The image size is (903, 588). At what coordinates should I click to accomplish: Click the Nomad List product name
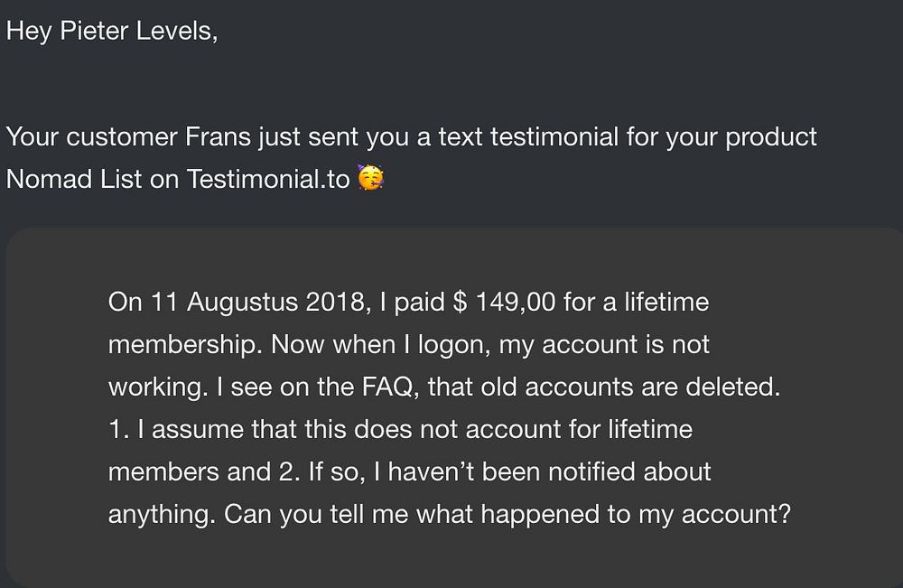[74, 179]
